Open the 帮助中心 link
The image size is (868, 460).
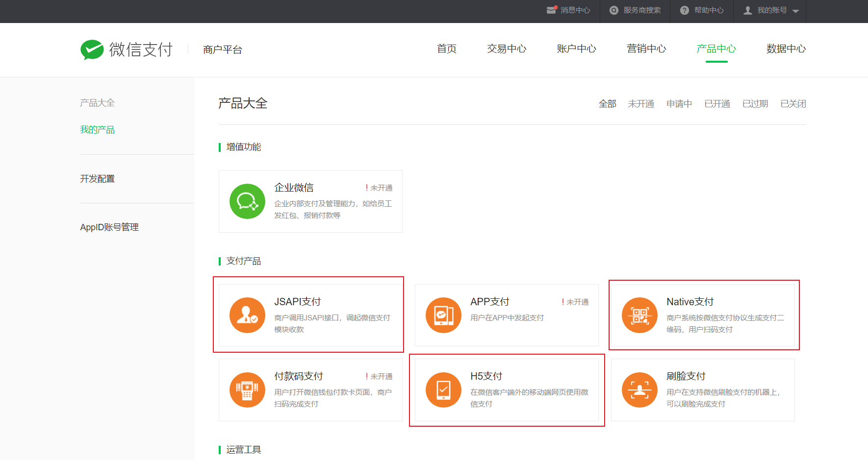pyautogui.click(x=709, y=10)
